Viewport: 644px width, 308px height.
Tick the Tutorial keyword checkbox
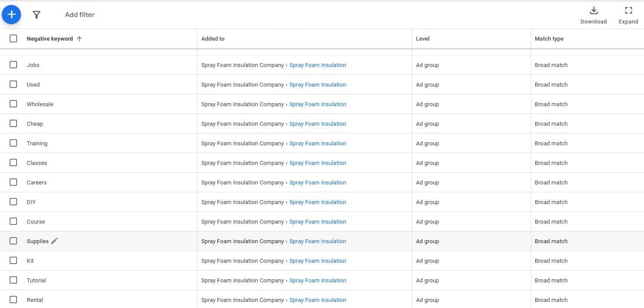point(14,280)
